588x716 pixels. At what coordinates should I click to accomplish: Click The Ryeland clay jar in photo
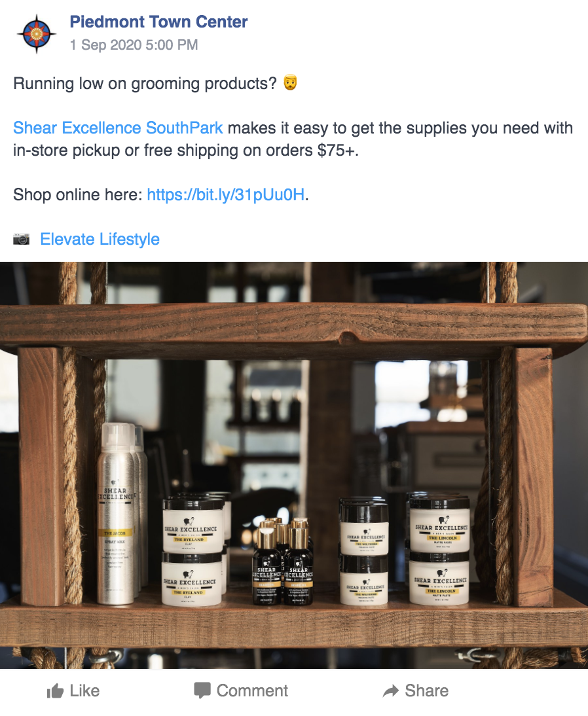click(193, 552)
